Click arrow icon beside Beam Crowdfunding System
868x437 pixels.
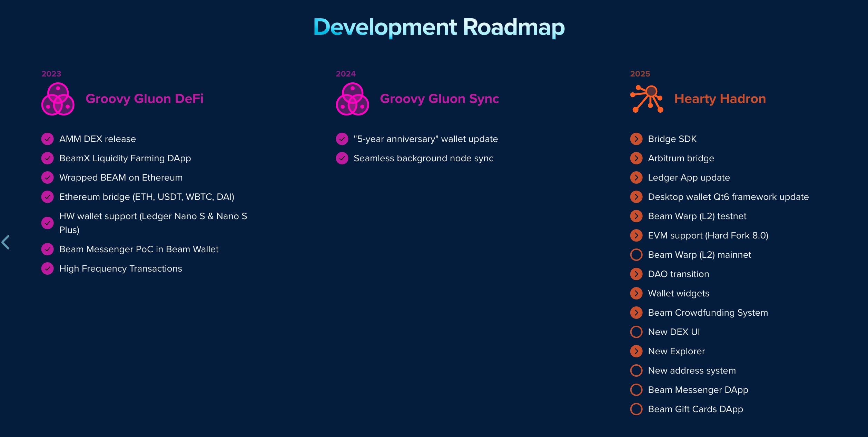tap(637, 313)
